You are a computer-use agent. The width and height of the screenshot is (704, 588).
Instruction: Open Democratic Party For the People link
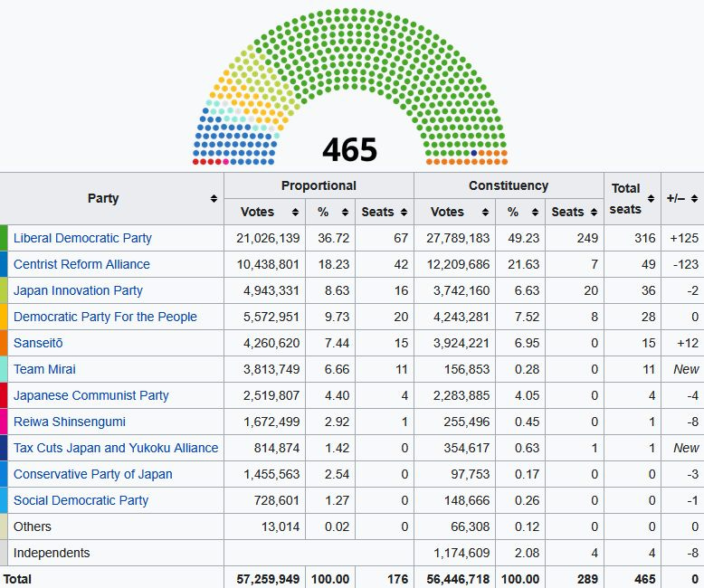point(105,317)
